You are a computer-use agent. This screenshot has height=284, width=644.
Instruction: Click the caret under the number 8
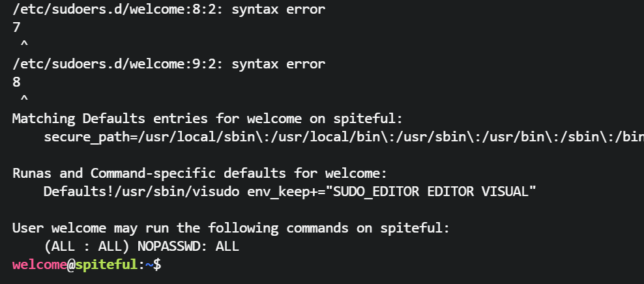[x=24, y=100]
